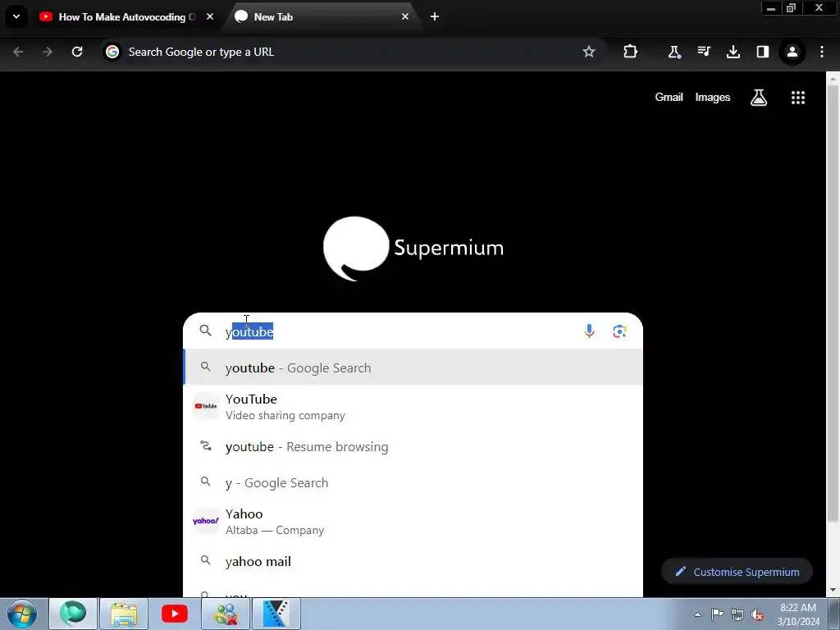Open the profile avatar button

(x=792, y=52)
